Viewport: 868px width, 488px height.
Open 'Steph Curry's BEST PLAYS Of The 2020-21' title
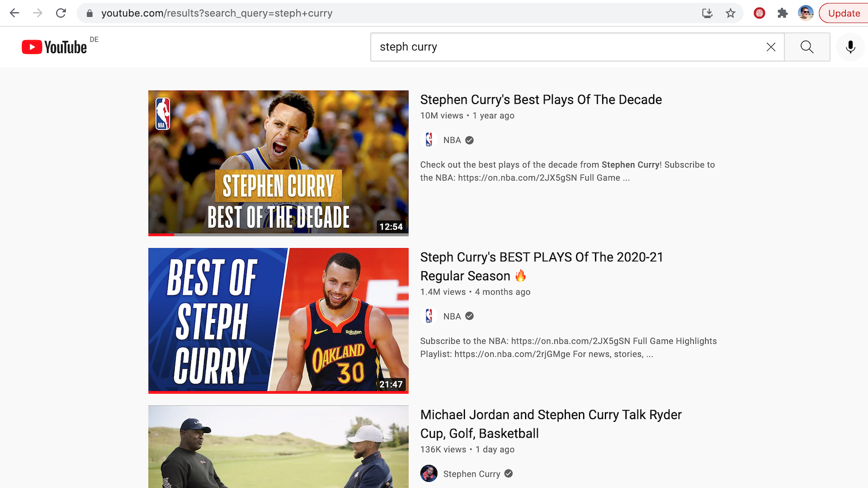pos(541,266)
